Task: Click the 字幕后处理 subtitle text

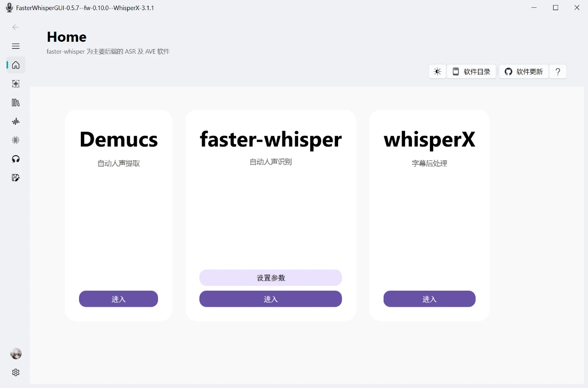Action: click(x=430, y=163)
